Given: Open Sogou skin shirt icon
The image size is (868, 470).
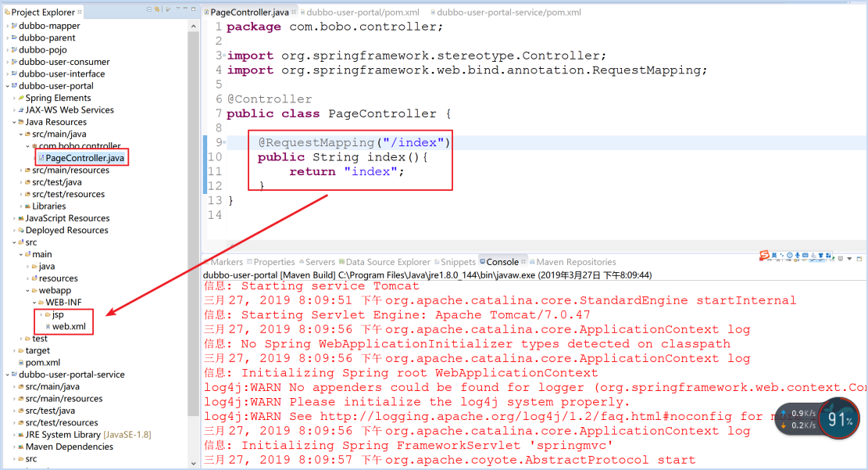Looking at the screenshot, I should pos(820,255).
